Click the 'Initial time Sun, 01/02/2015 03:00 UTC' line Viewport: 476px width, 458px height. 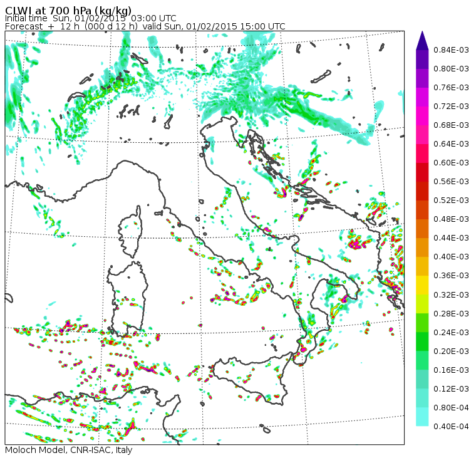pos(90,18)
